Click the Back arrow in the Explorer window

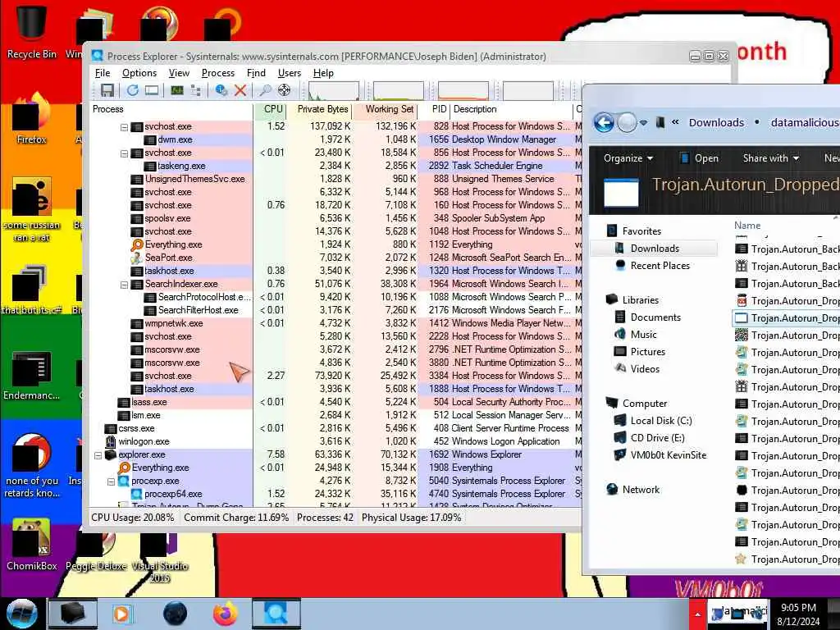click(x=604, y=123)
